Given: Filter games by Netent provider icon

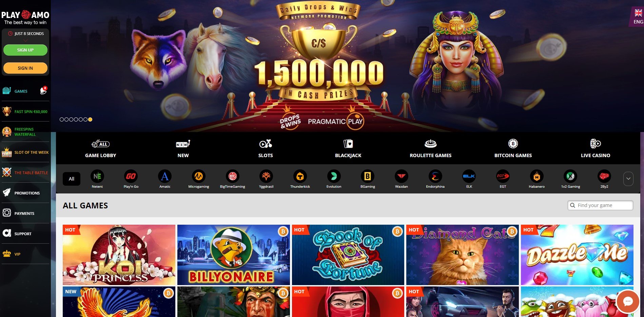Looking at the screenshot, I should point(97,176).
